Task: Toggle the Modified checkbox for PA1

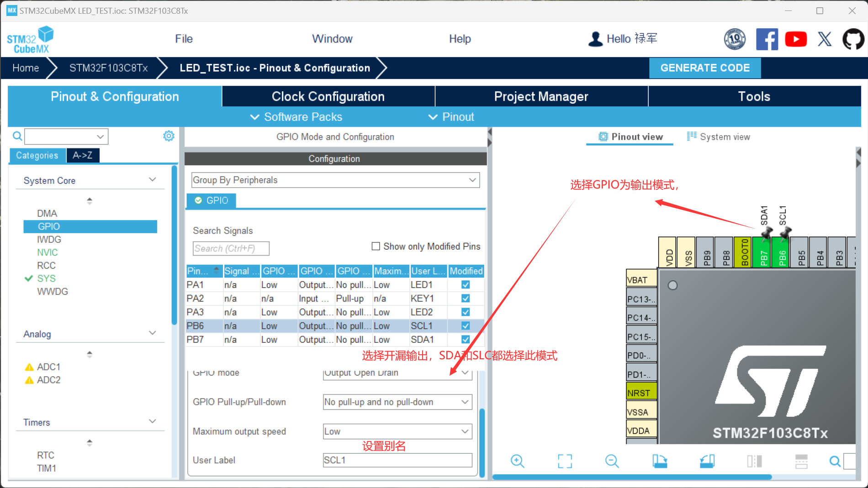Action: (x=466, y=284)
